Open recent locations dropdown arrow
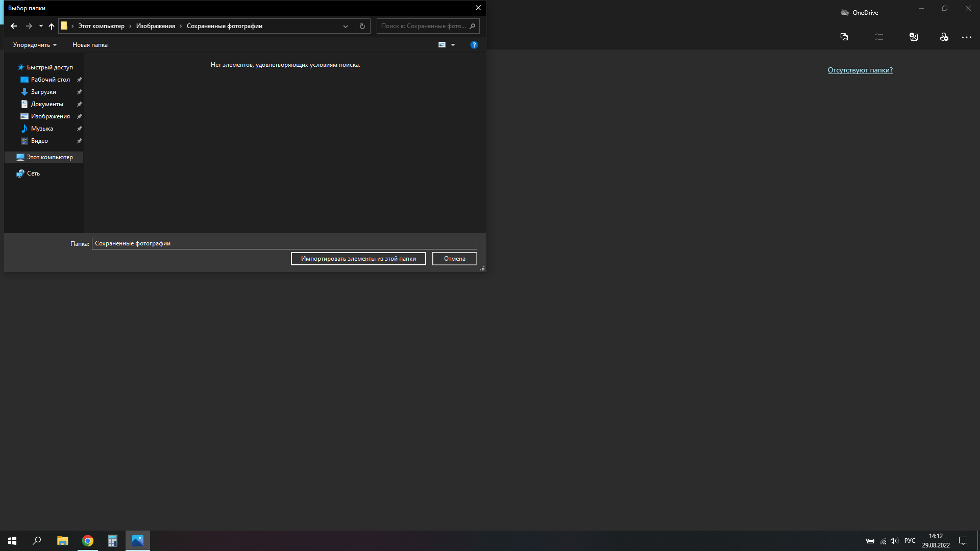Viewport: 980px width, 551px height. point(41,26)
